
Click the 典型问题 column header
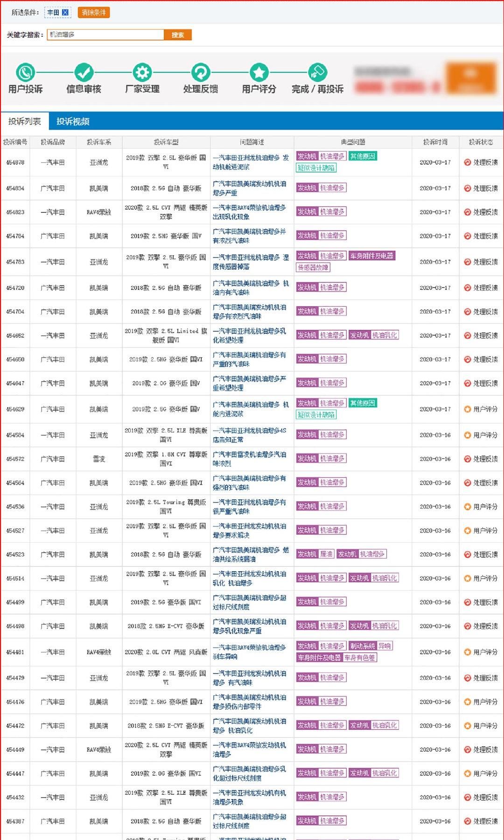pyautogui.click(x=353, y=142)
